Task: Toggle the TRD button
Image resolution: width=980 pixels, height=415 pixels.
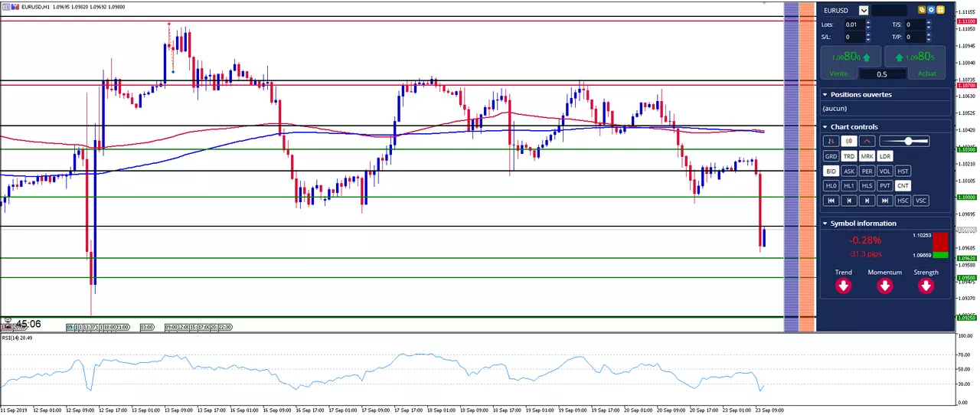Action: coord(849,156)
